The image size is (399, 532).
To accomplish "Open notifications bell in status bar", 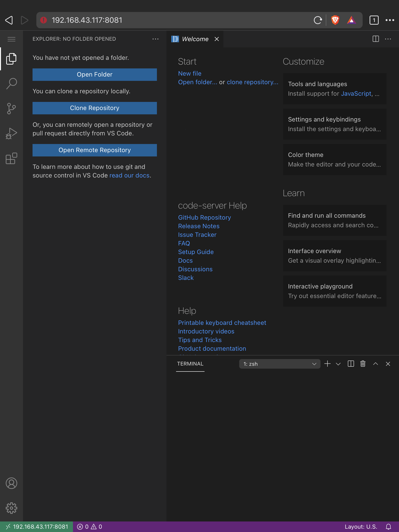I will click(388, 527).
